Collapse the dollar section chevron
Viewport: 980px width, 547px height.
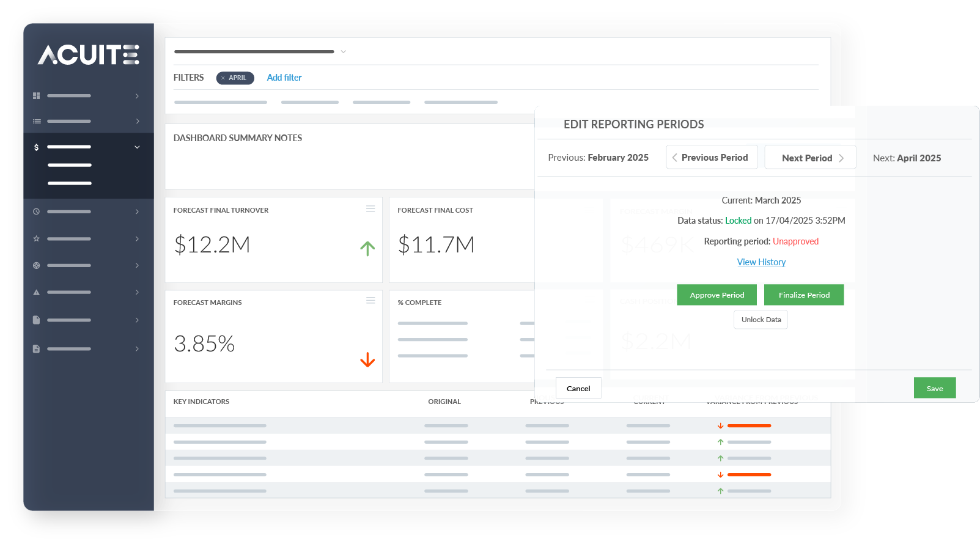137,147
